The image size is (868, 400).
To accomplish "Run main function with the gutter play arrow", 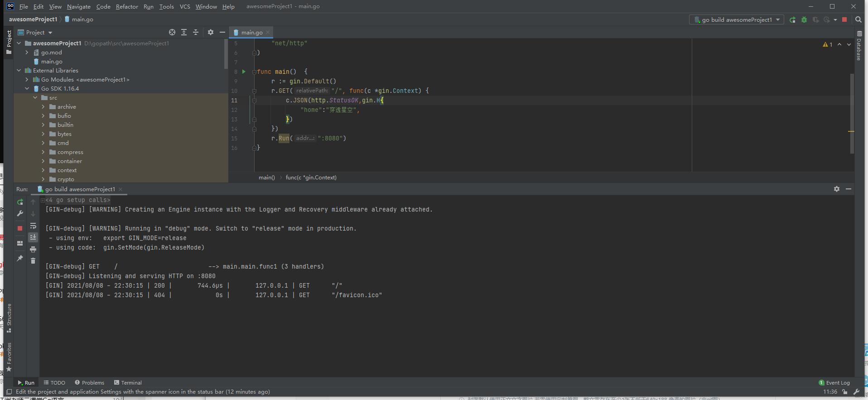I will tap(244, 72).
